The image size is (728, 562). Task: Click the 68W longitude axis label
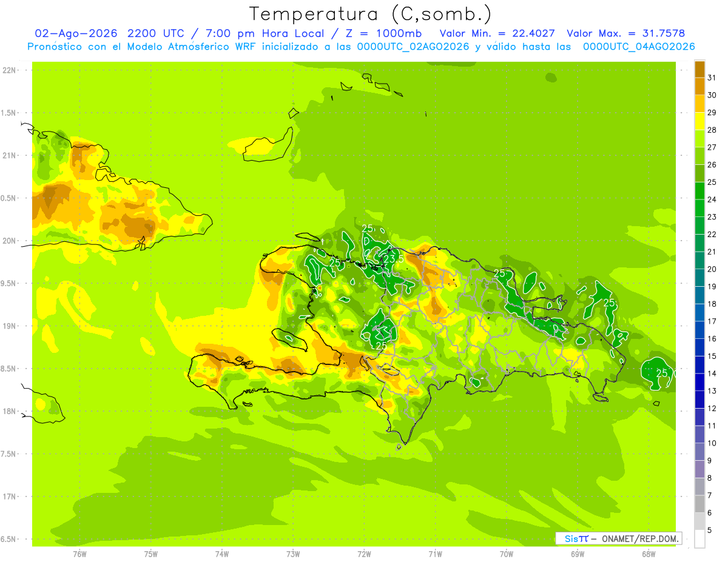point(649,554)
